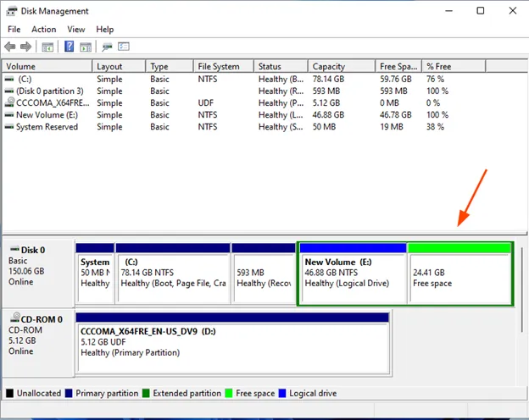Select the System Reserved row in the volume list
The height and width of the screenshot is (420, 529).
point(47,127)
